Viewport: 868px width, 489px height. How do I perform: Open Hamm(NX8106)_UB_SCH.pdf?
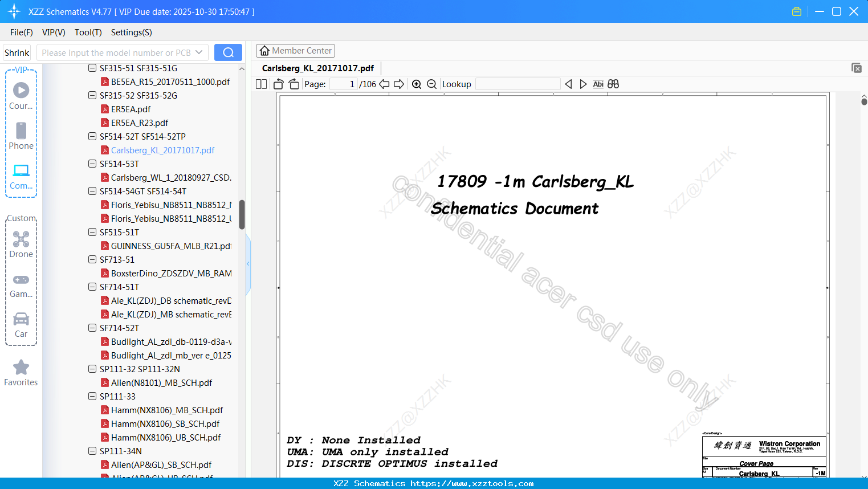(x=166, y=437)
